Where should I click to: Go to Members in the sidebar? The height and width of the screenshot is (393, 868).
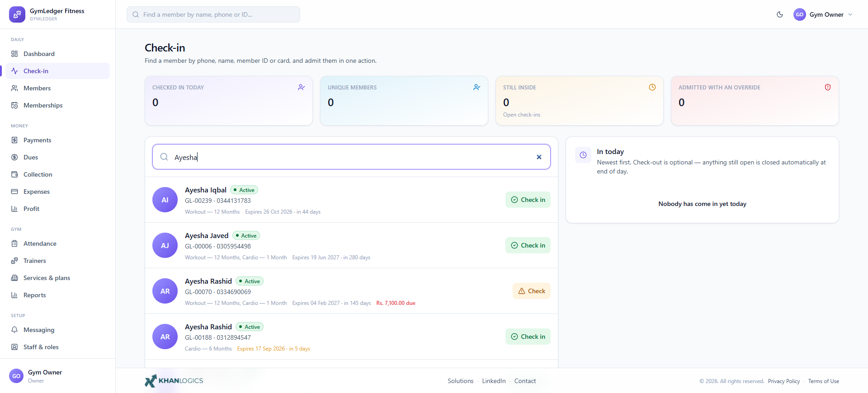click(x=57, y=88)
